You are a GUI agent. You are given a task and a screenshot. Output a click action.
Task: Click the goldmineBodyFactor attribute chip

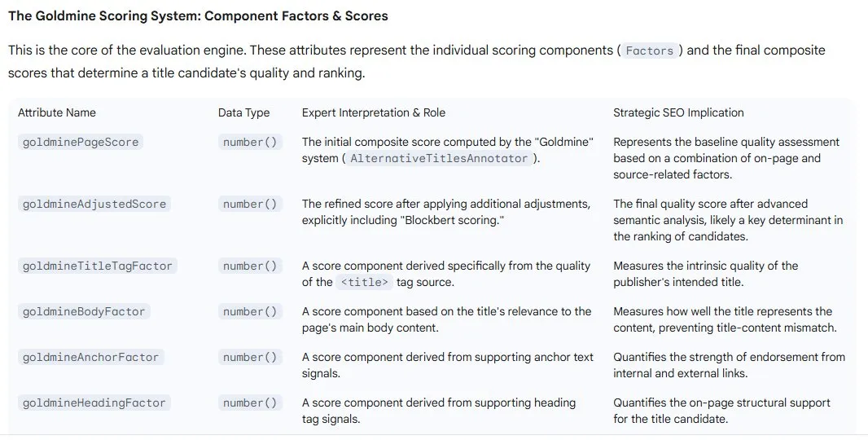pyautogui.click(x=83, y=311)
